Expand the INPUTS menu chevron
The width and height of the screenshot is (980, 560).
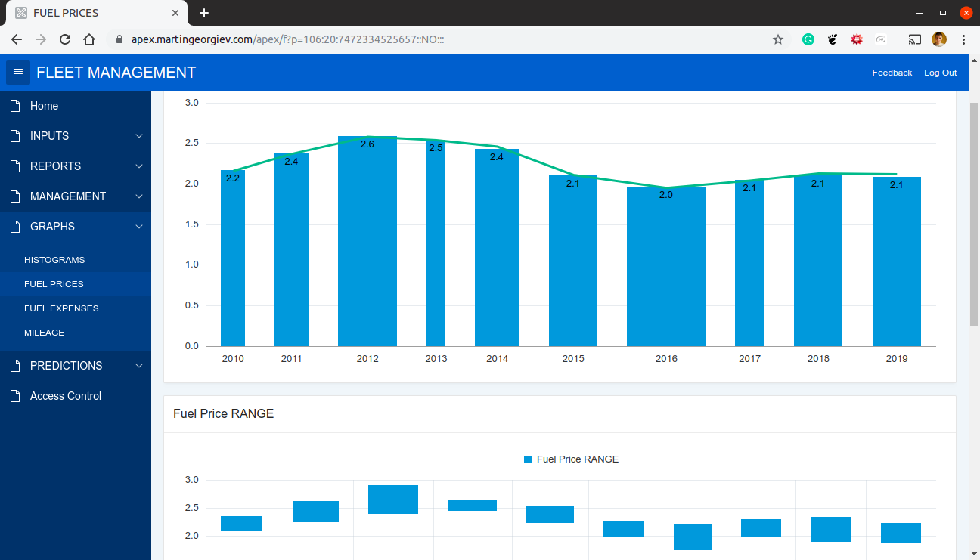139,136
